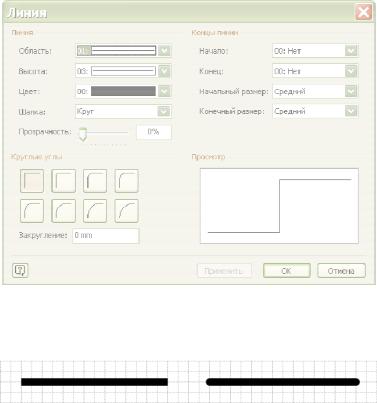Select the third rounding icon in top row
This screenshot has width=377, height=403.
pos(95,181)
